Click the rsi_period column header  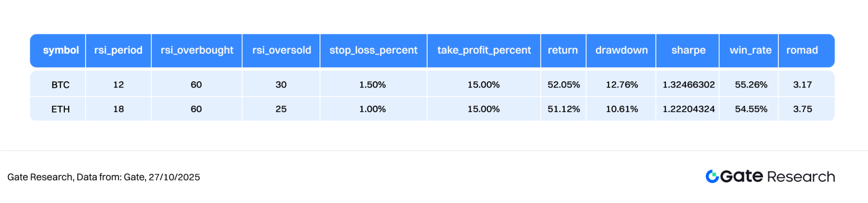(x=118, y=50)
